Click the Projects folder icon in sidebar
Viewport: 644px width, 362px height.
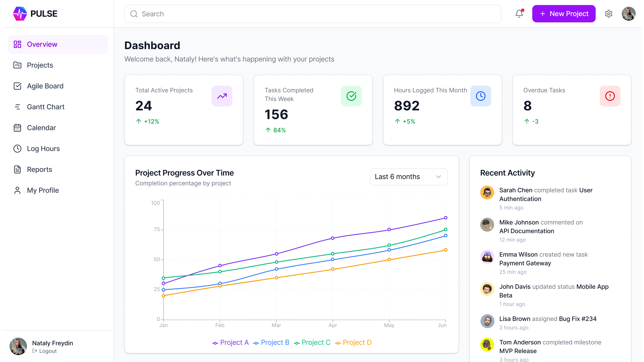pyautogui.click(x=17, y=65)
